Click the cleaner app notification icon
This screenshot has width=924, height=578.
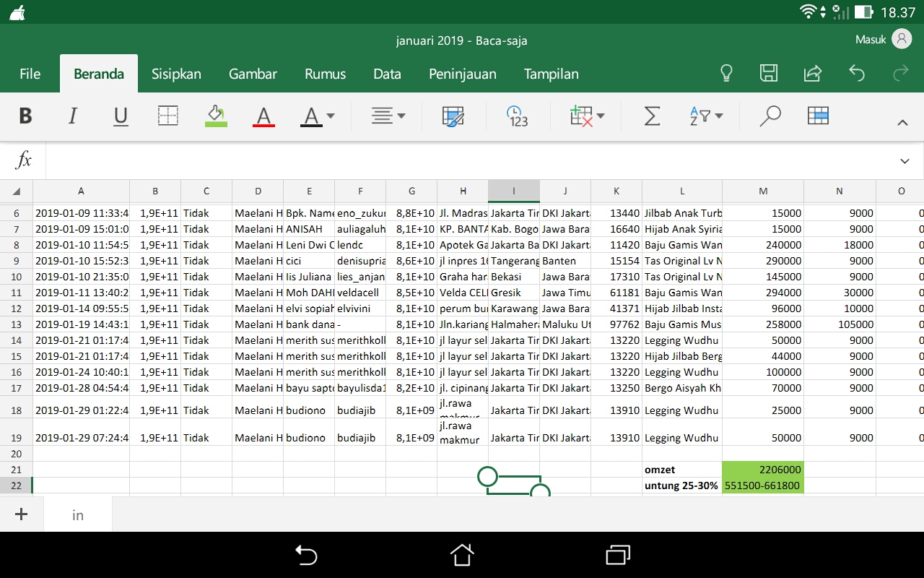pos(18,12)
